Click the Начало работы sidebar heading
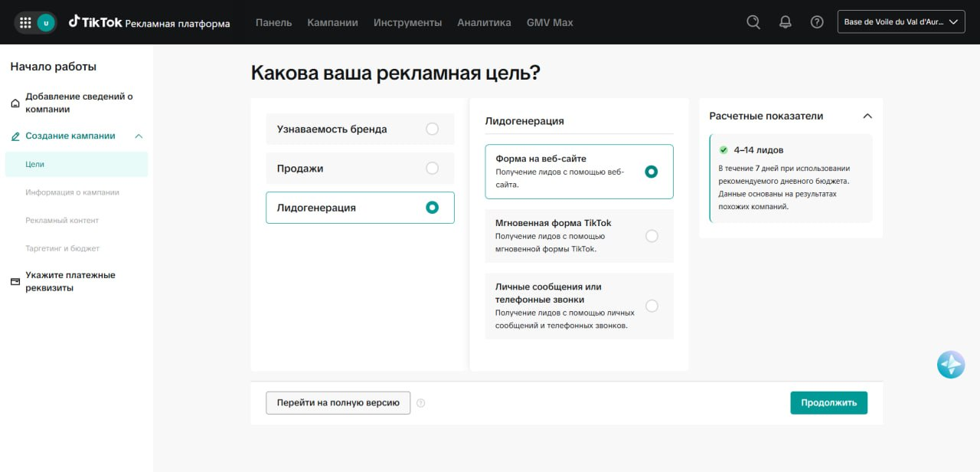Image resolution: width=980 pixels, height=472 pixels. tap(54, 67)
